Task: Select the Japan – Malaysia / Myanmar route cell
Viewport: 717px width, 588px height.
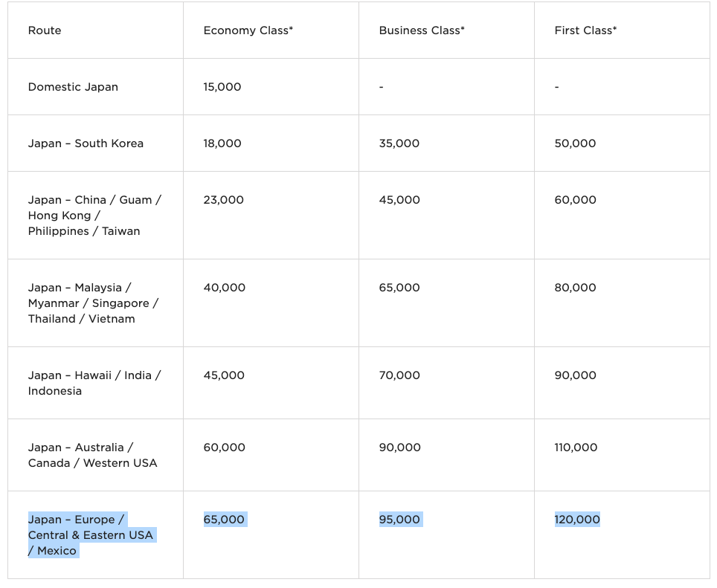Action: 93,303
